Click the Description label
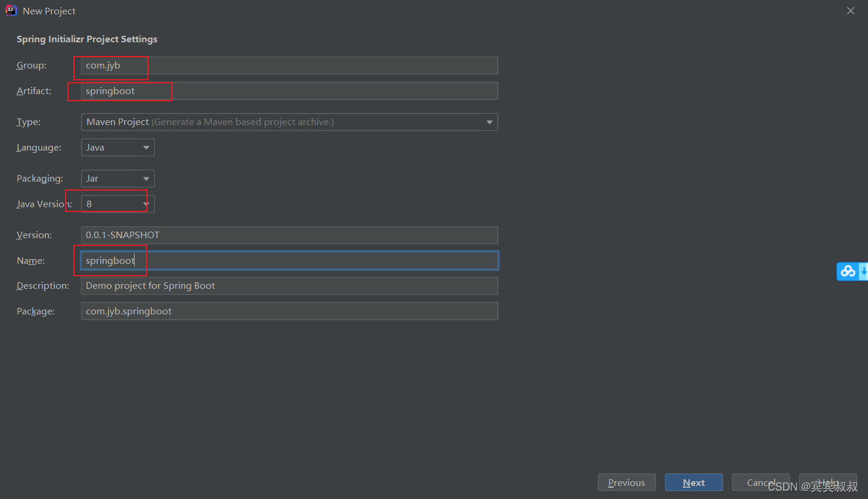Screen dimensions: 868x499 tap(43, 286)
